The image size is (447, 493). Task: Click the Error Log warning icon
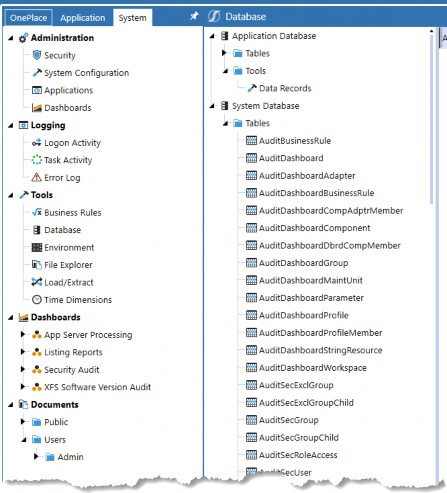tap(36, 177)
